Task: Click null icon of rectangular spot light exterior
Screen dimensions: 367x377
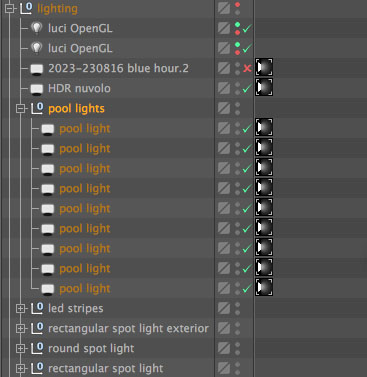Action: (x=37, y=328)
